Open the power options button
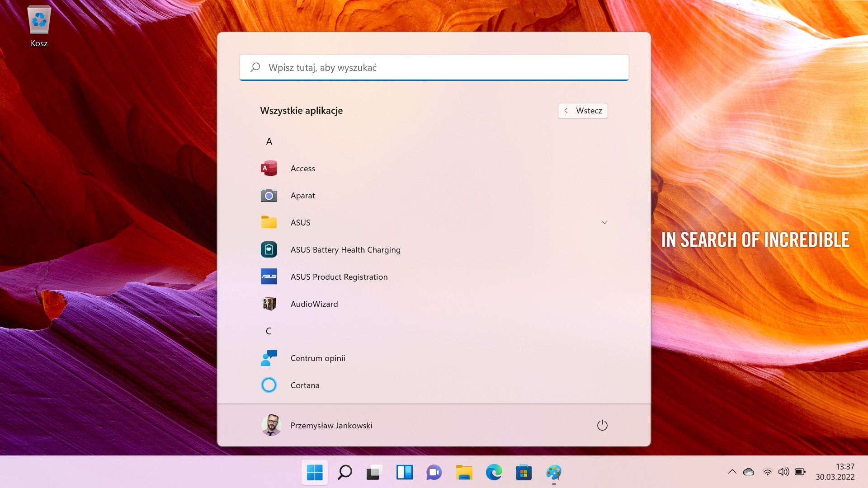This screenshot has height=488, width=868. coord(602,425)
